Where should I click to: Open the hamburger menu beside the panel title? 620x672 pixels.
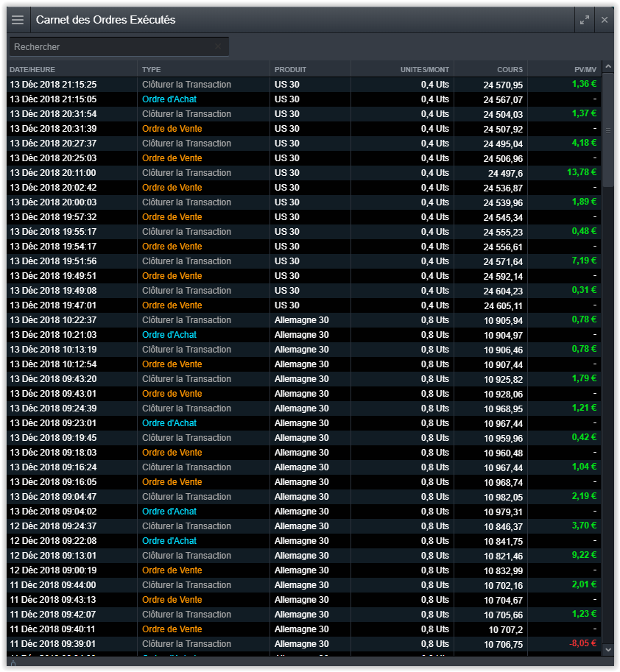pos(18,20)
